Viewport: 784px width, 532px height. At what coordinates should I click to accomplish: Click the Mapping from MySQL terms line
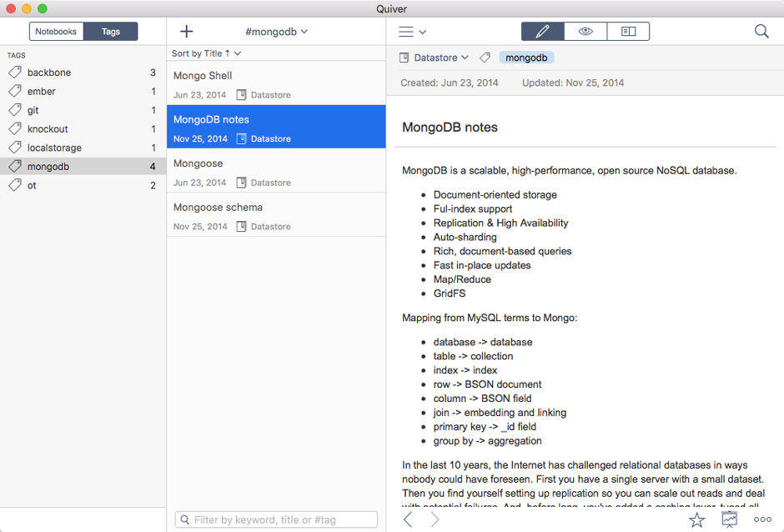click(x=490, y=318)
